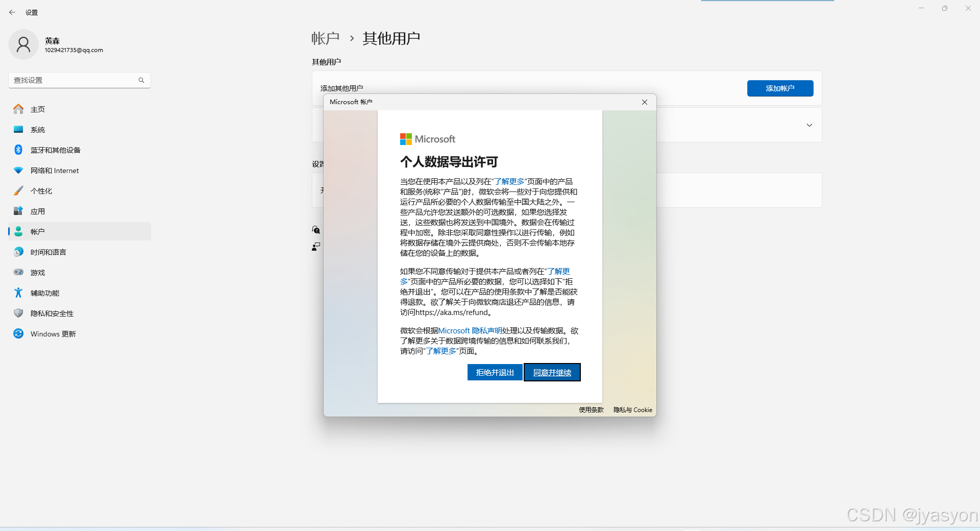Select 辅助功能 in the sidebar

click(x=80, y=293)
